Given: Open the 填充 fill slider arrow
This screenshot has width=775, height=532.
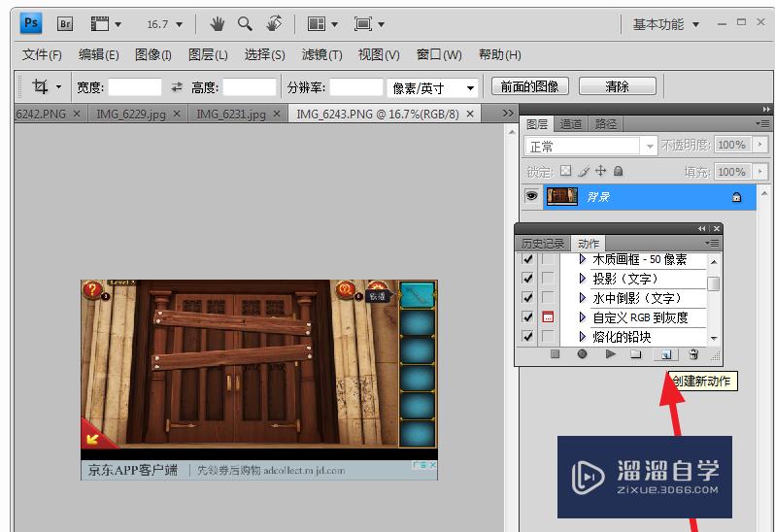Looking at the screenshot, I should click(x=759, y=172).
